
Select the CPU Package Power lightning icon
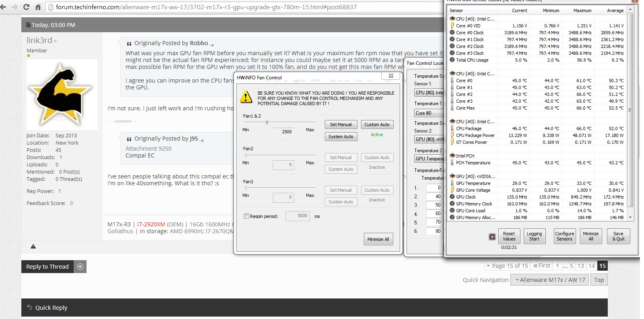pyautogui.click(x=452, y=135)
